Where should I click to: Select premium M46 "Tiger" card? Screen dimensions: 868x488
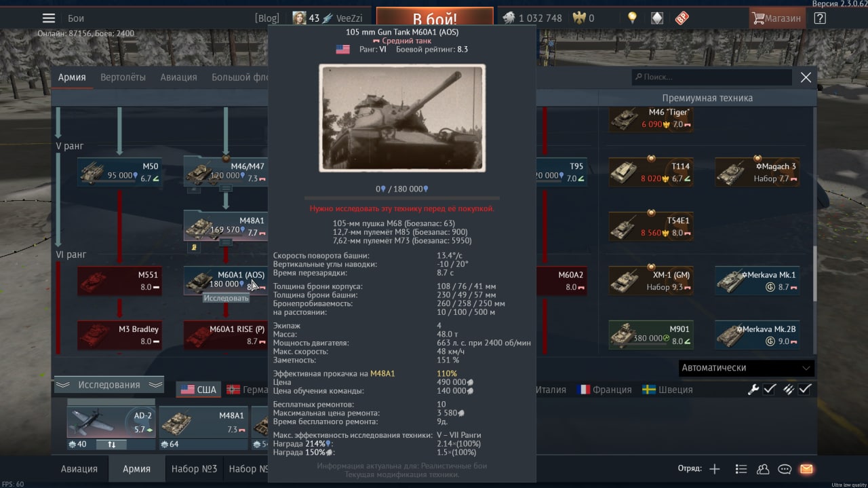650,119
